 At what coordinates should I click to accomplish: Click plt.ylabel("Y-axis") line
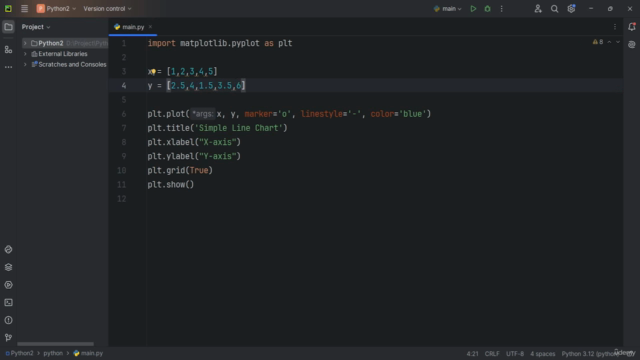click(194, 156)
